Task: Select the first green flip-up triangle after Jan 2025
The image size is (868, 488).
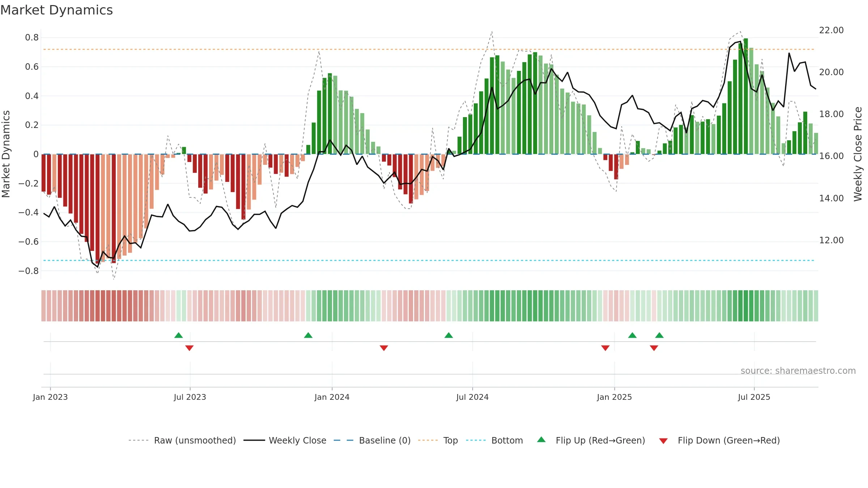Action: tap(632, 335)
